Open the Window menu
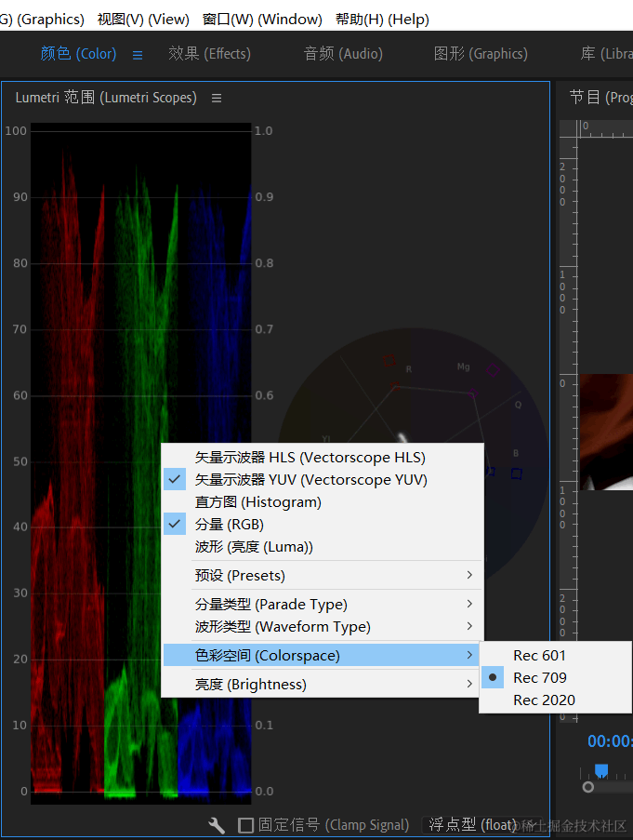 [262, 20]
